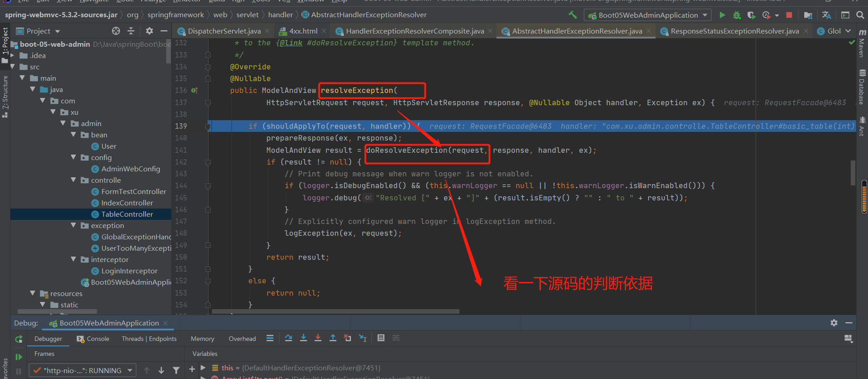868x379 pixels.
Task: Click the Step Into debugger icon
Action: [304, 338]
